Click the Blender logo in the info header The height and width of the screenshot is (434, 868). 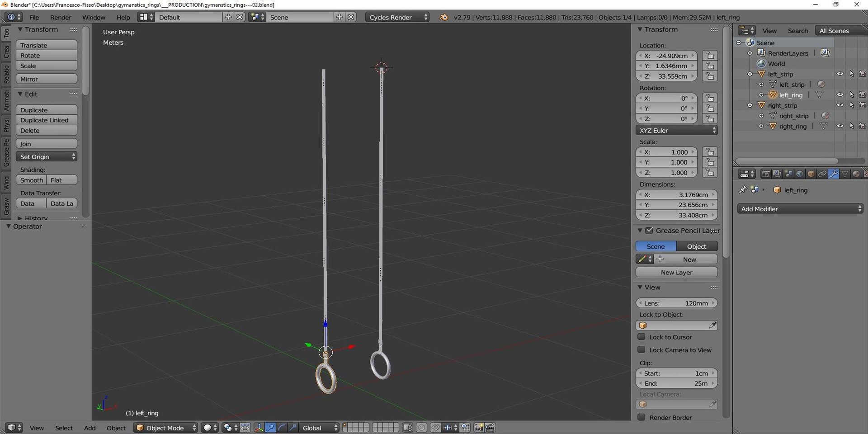(x=444, y=17)
